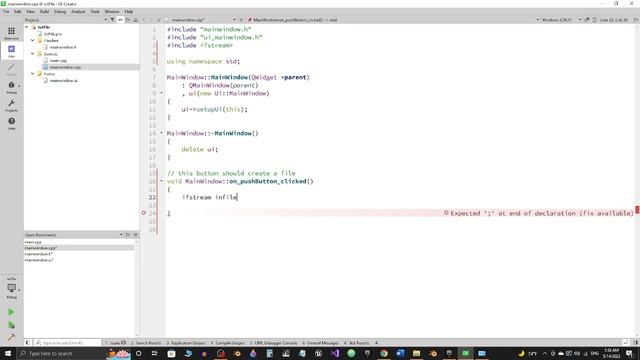The width and height of the screenshot is (640, 360).
Task: Click the Line 22 position indicator
Action: (x=613, y=20)
